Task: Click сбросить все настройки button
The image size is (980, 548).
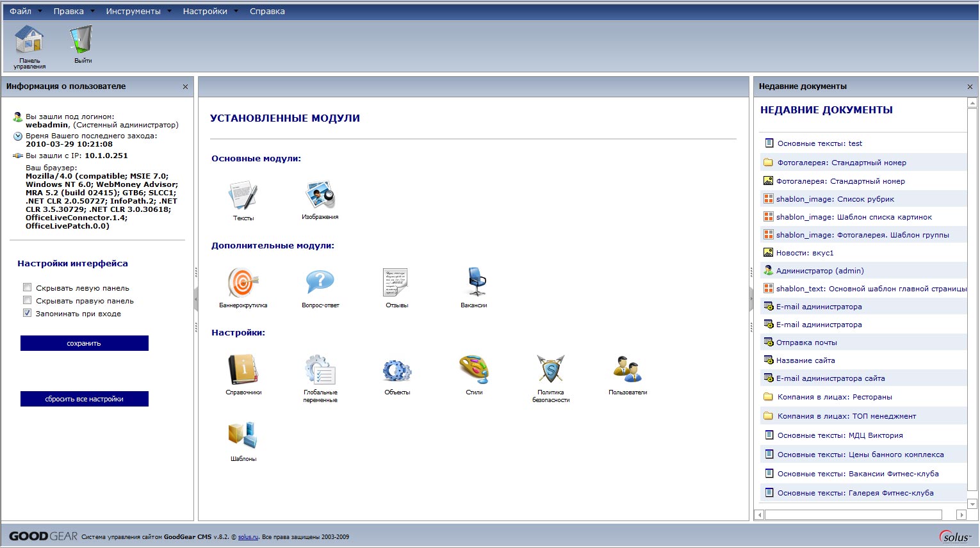Action: [x=85, y=399]
